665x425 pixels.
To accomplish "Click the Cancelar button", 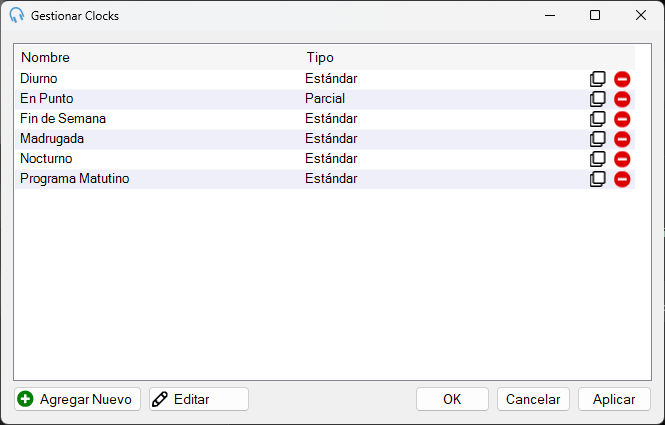I will pos(533,399).
